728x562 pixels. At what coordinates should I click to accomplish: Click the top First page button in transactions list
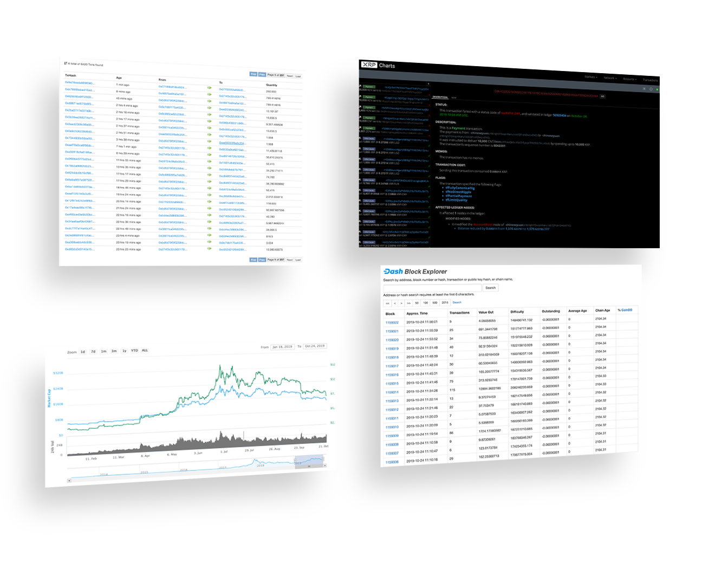pyautogui.click(x=253, y=74)
